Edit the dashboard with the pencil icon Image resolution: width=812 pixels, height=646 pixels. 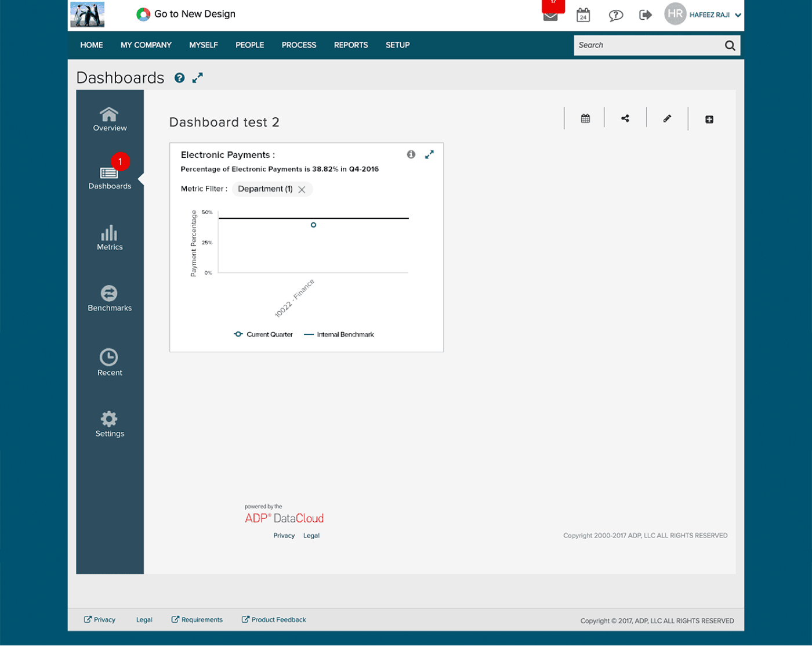click(x=667, y=118)
